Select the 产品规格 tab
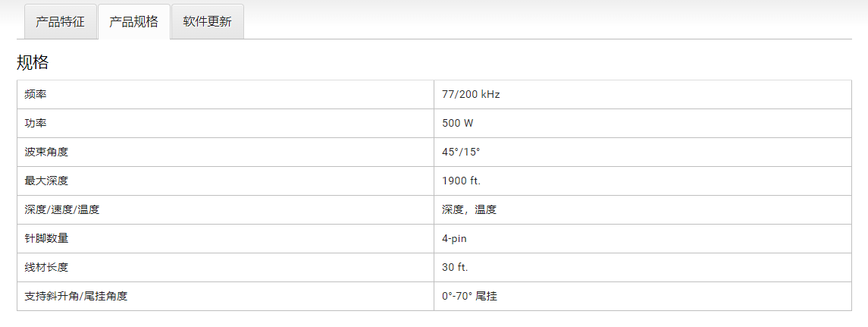Viewport: 868px width, 327px height. pos(133,22)
